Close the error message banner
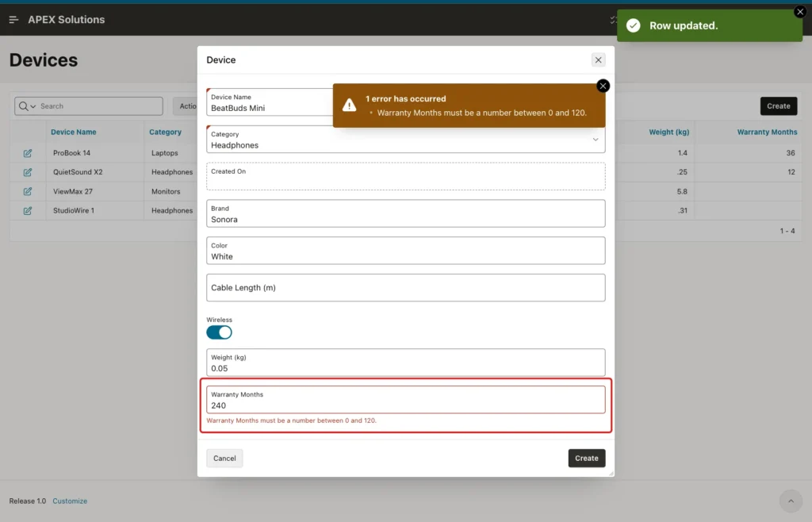Screen dimensions: 812x522 coord(603,86)
